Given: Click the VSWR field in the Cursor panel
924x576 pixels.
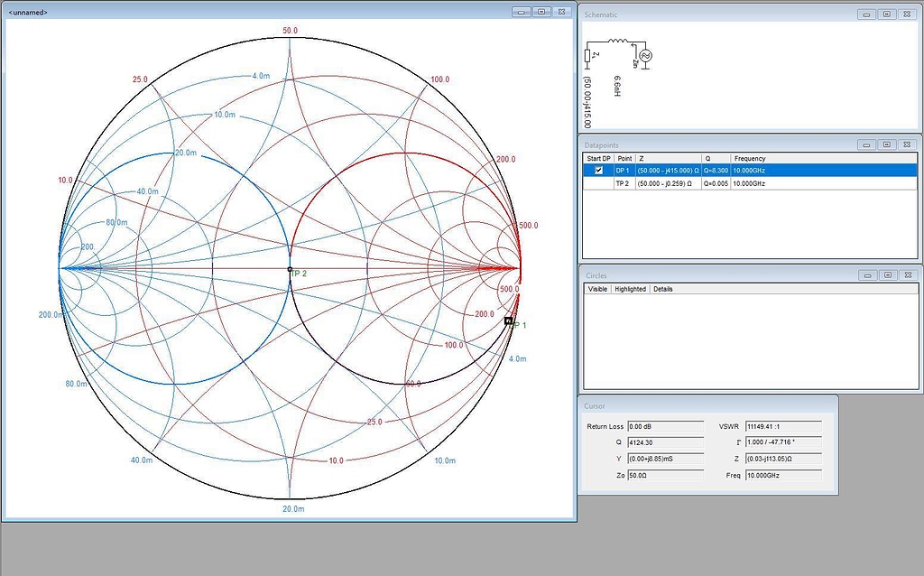Looking at the screenshot, I should click(782, 426).
